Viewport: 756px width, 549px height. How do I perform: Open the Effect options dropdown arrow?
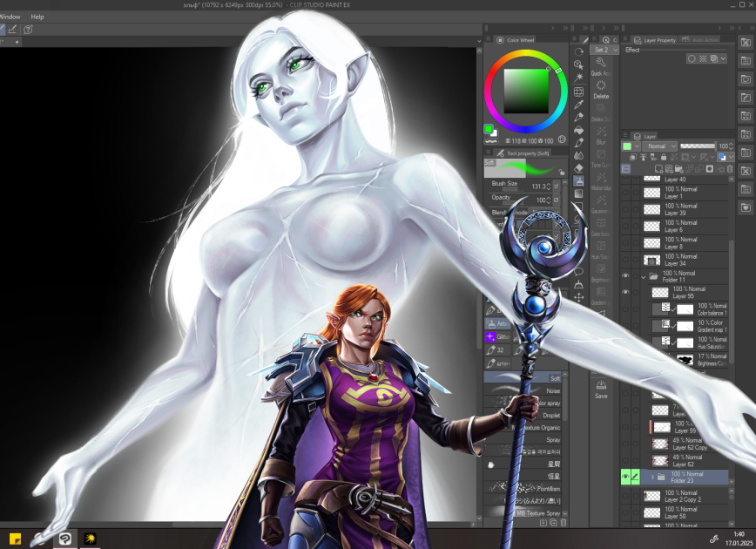[723, 59]
